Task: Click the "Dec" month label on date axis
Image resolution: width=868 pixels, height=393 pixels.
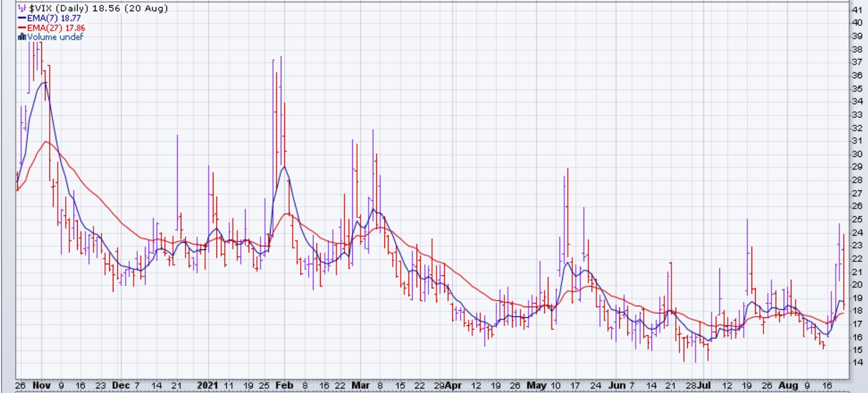Action: [x=120, y=385]
